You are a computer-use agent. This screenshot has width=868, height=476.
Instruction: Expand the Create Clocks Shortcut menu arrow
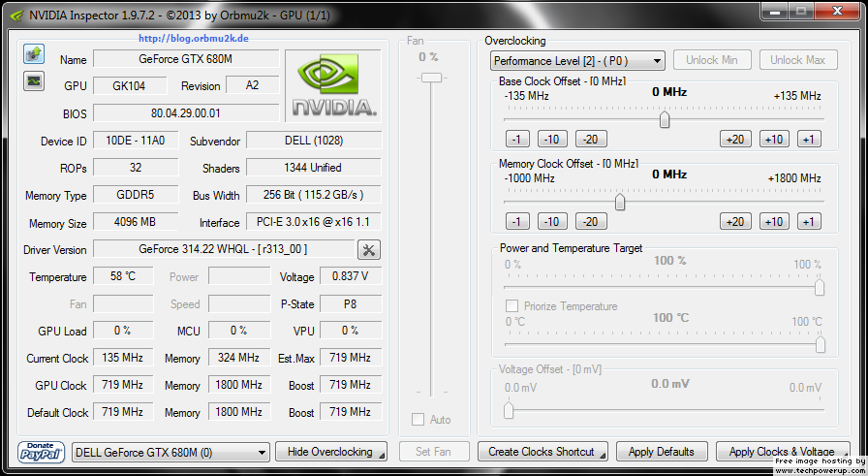pos(603,456)
